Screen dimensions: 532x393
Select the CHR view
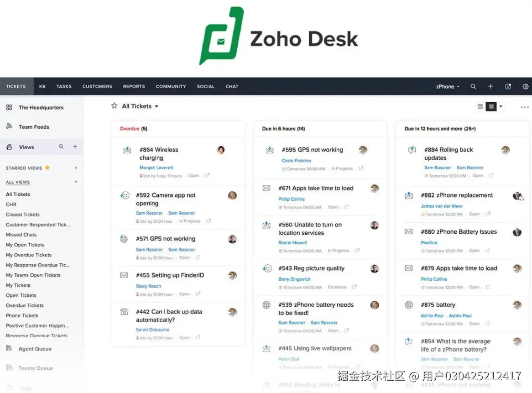11,204
